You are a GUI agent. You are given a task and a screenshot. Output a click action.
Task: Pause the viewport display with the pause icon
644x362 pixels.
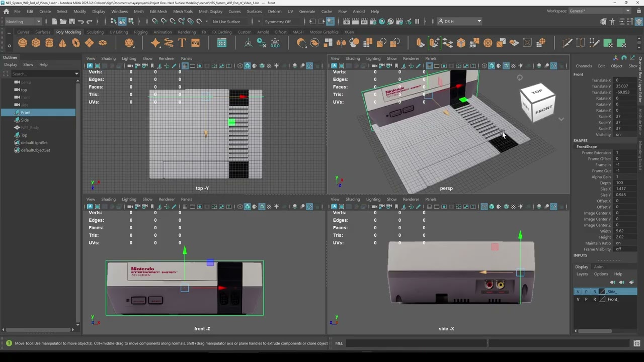(x=417, y=22)
